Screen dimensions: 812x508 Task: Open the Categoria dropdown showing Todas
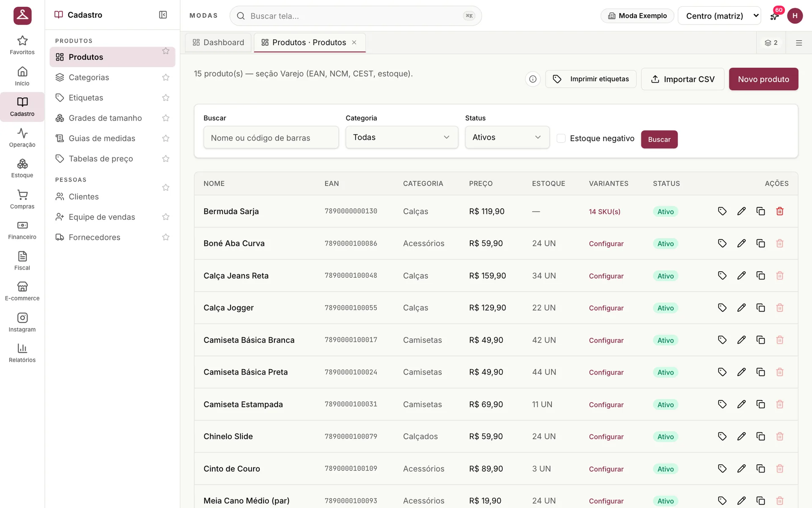[x=402, y=137]
